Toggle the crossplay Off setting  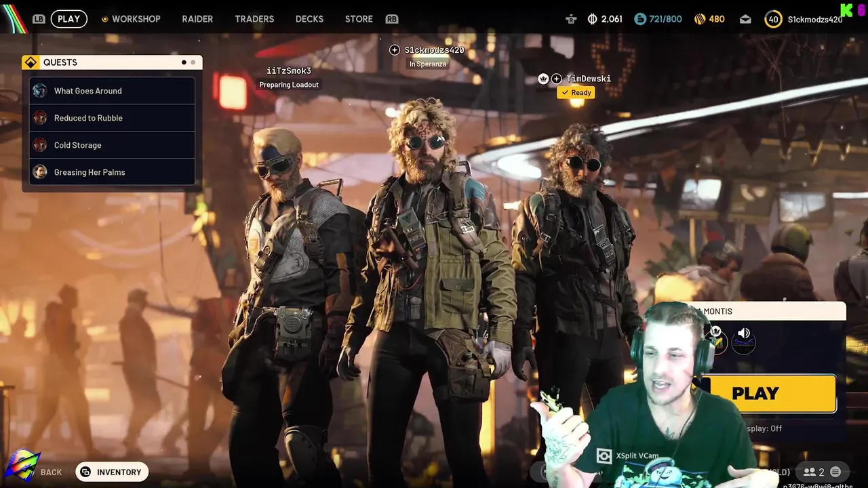pyautogui.click(x=764, y=428)
